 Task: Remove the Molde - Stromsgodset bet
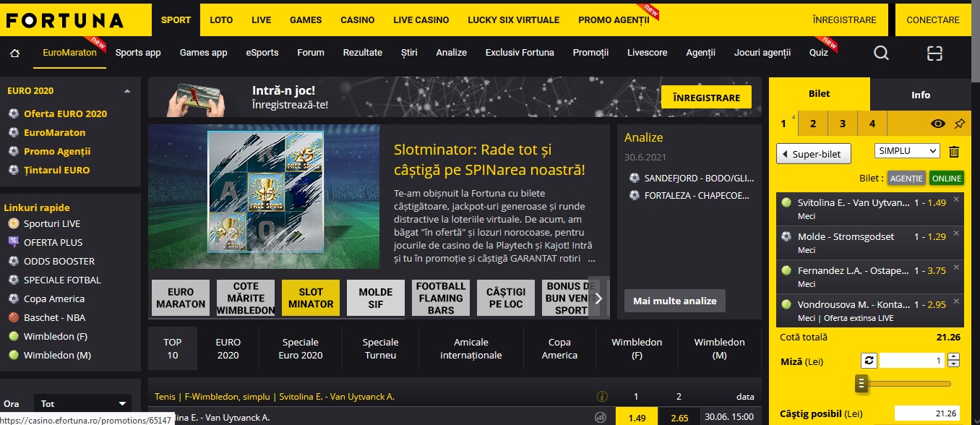click(x=956, y=233)
